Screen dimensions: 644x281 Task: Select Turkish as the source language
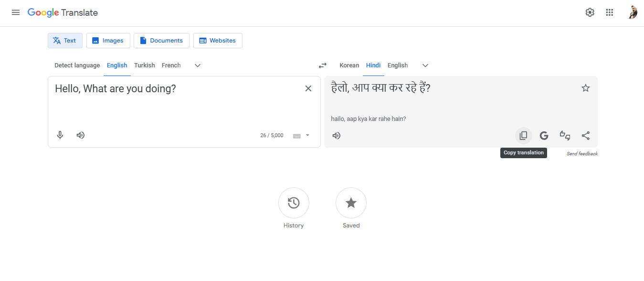144,65
